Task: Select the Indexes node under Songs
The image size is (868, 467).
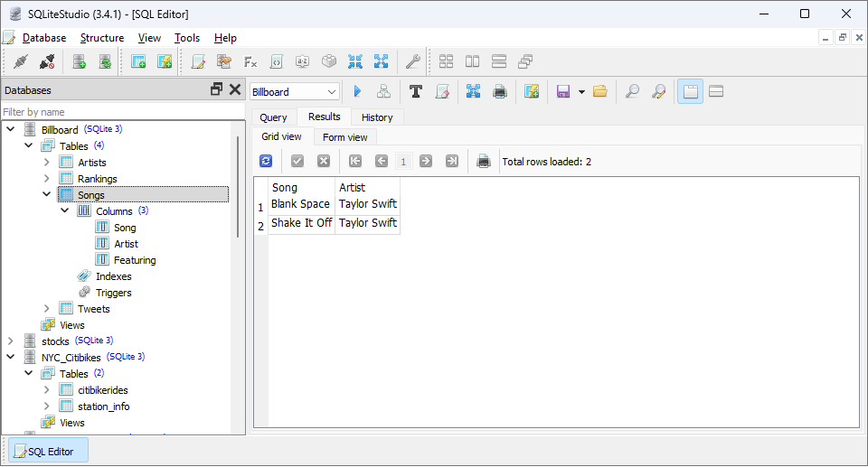Action: tap(114, 276)
